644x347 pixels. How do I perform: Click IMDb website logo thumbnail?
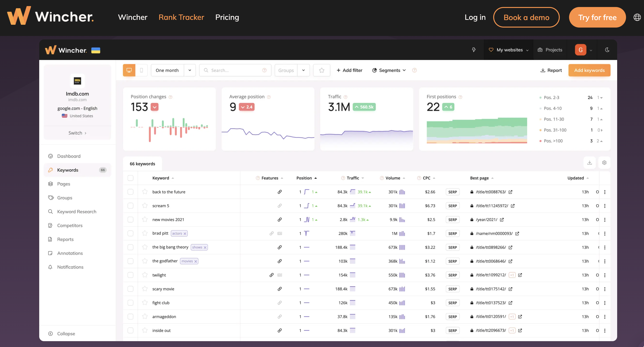click(x=77, y=81)
